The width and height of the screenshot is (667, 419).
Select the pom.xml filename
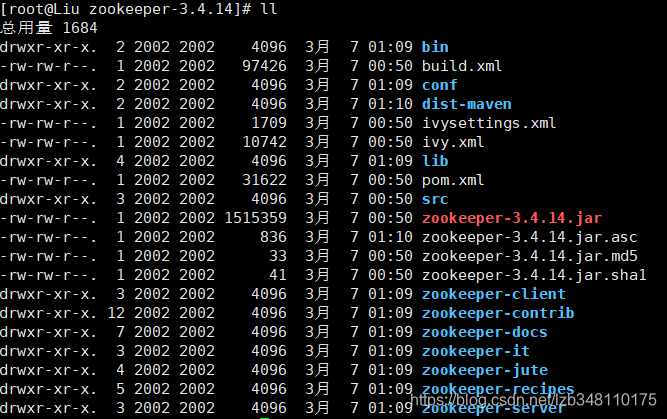(453, 180)
